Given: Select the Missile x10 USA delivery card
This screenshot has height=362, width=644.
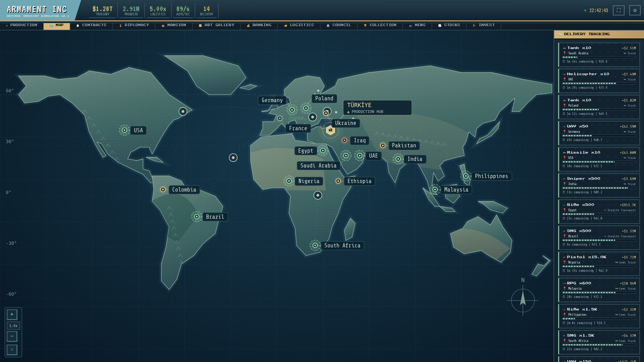Looking at the screenshot, I should (599, 159).
